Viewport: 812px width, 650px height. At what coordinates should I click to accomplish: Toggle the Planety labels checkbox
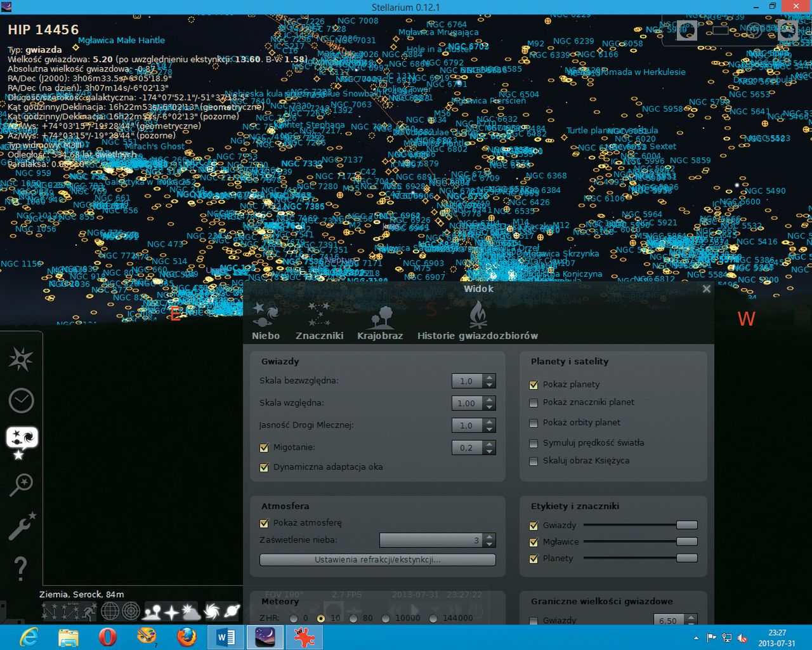click(x=534, y=559)
